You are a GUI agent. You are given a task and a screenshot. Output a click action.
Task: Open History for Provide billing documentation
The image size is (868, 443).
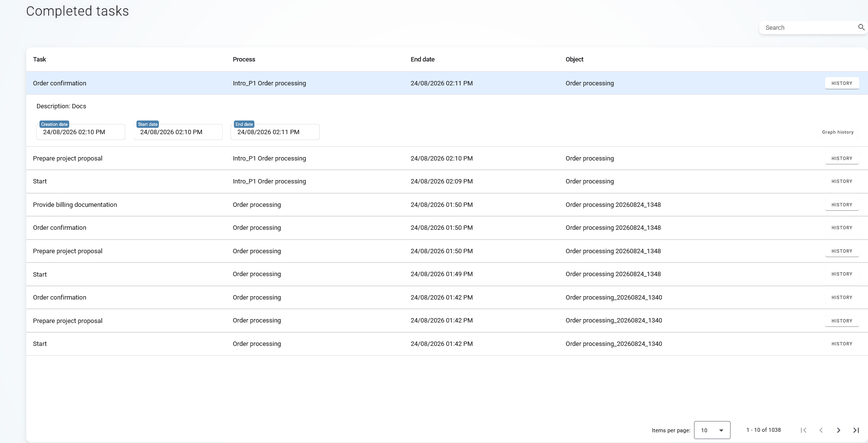click(842, 205)
